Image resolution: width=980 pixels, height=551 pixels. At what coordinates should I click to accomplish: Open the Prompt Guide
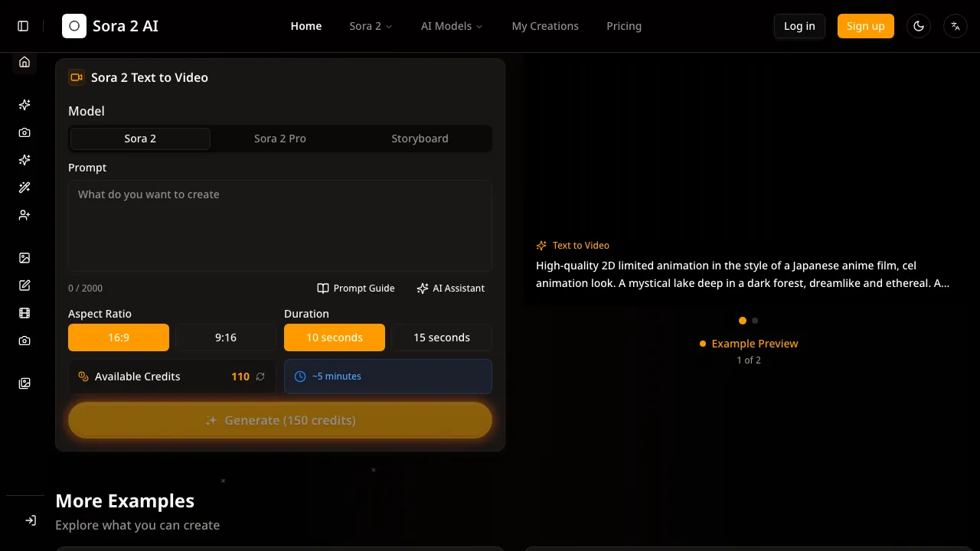(x=356, y=289)
